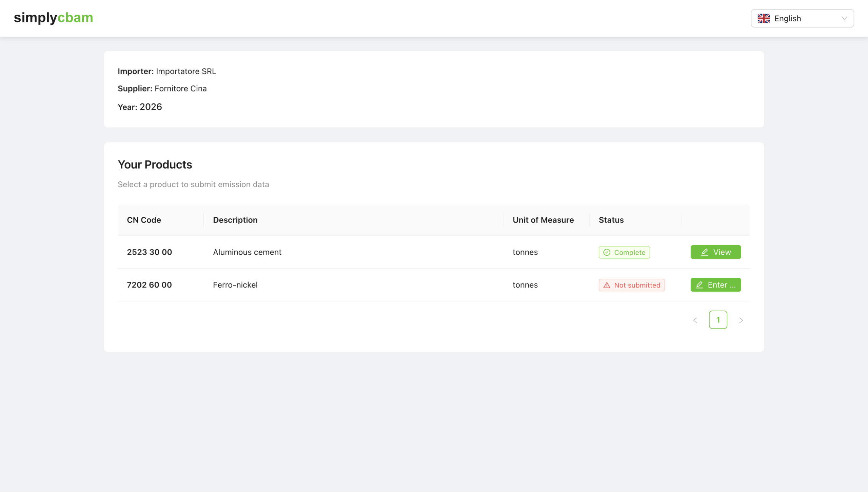The image size is (868, 492).
Task: Expand language selector chevron arrow
Action: (844, 18)
